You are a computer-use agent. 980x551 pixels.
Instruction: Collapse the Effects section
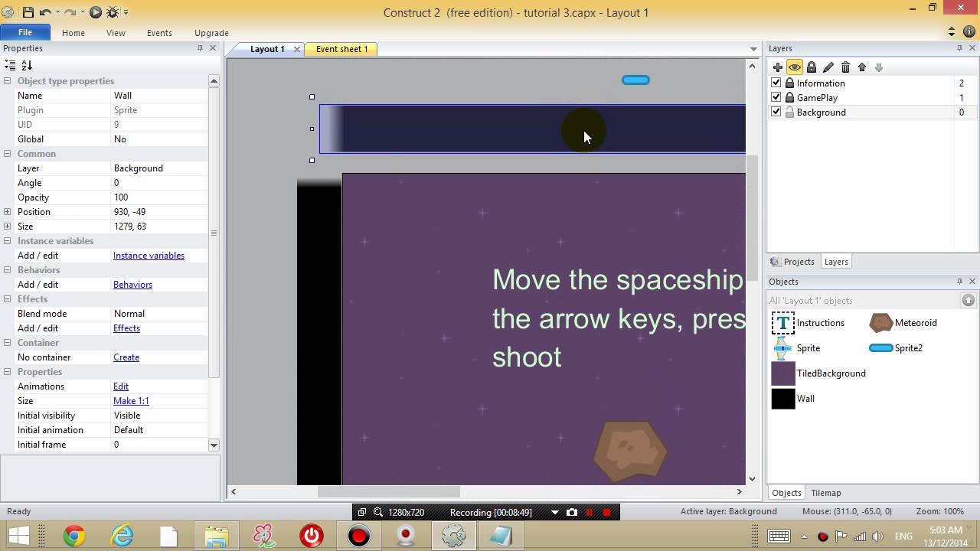(7, 299)
